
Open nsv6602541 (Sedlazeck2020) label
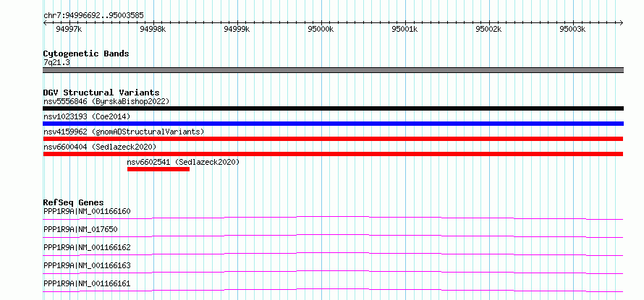click(183, 162)
